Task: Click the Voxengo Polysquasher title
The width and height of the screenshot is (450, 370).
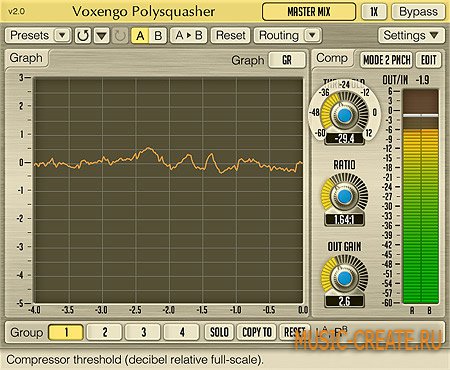Action: coord(143,12)
